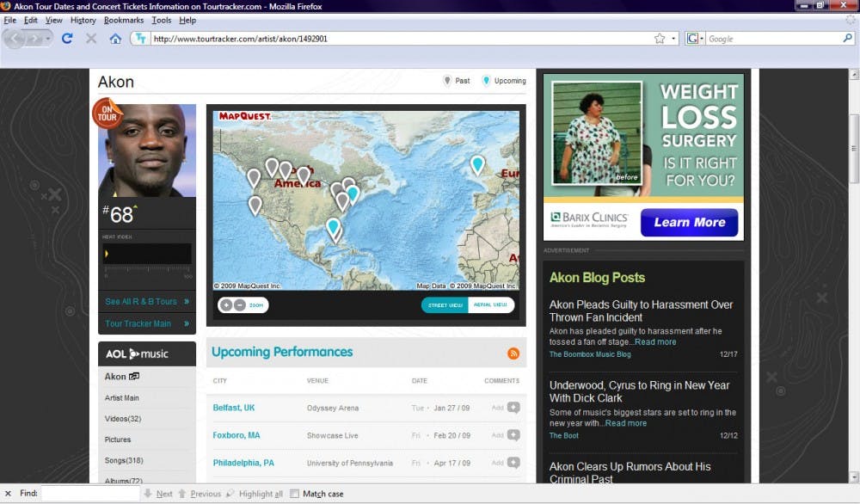Open the back/forward history dropdown arrow

[x=48, y=39]
